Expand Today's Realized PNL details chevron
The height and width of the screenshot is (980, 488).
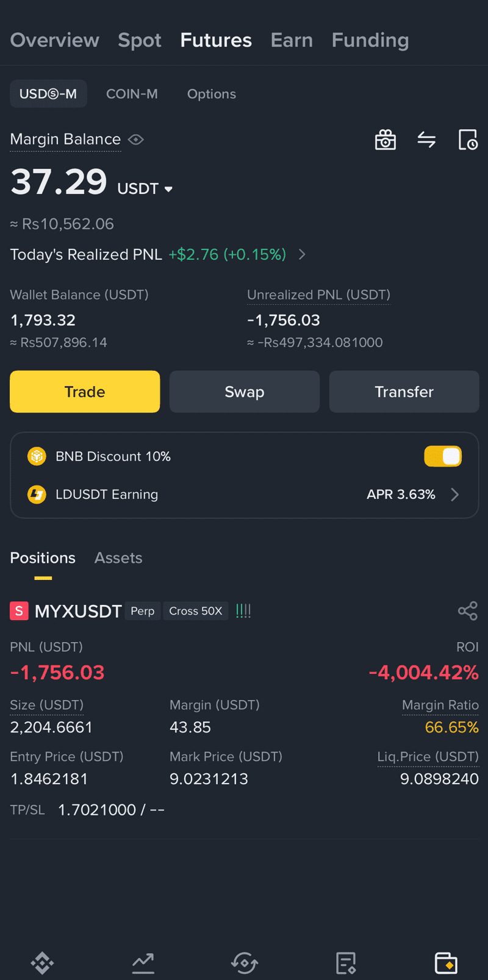point(302,254)
